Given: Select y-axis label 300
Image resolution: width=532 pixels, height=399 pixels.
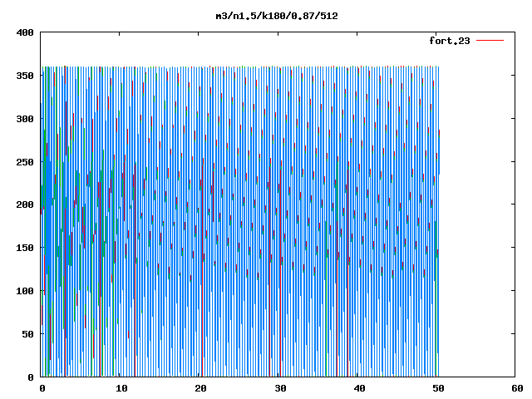Looking at the screenshot, I should pyautogui.click(x=25, y=119).
